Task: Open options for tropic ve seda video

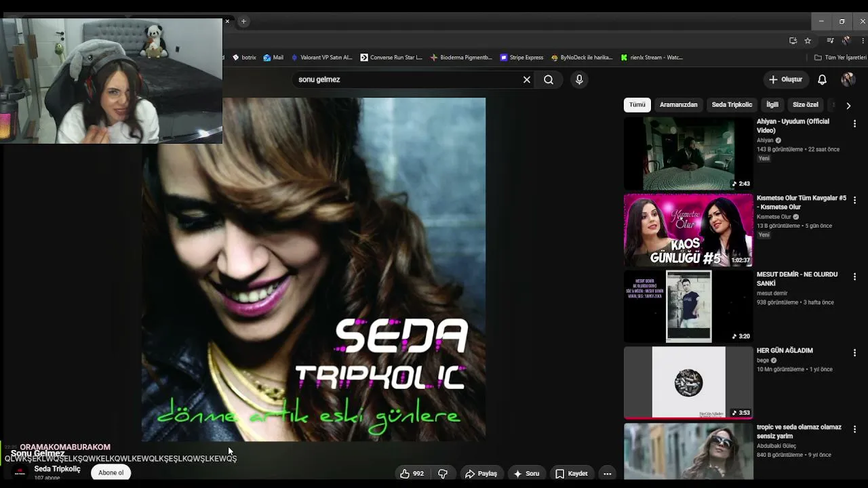Action: click(x=854, y=429)
